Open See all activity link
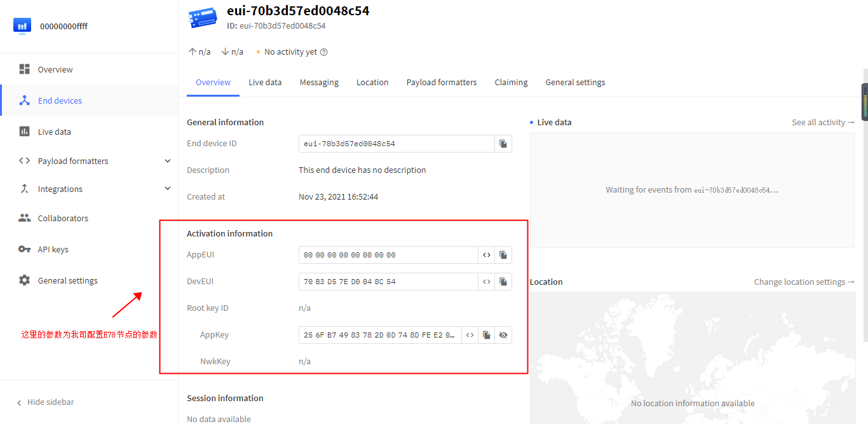The image size is (868, 424). [x=823, y=122]
